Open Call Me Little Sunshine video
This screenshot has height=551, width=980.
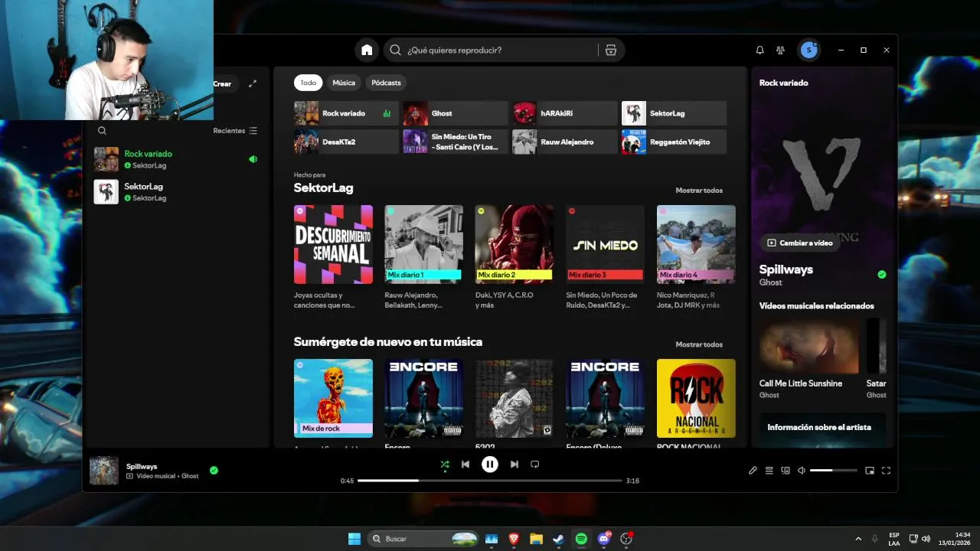(809, 357)
